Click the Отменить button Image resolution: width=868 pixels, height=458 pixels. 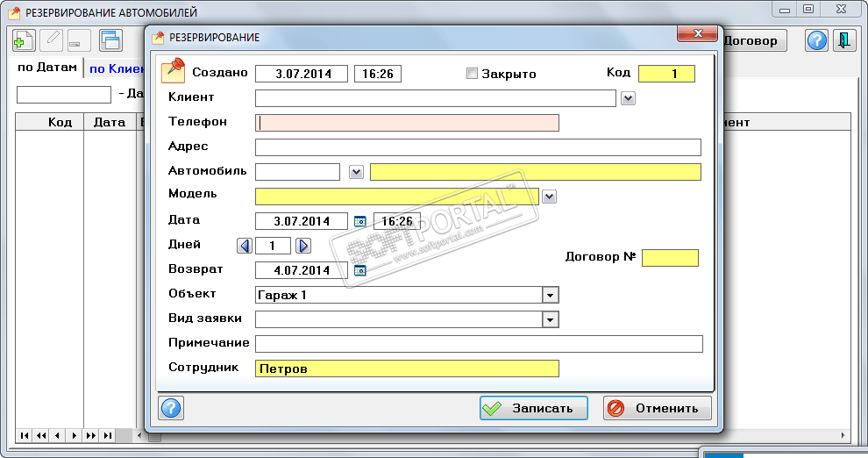657,408
